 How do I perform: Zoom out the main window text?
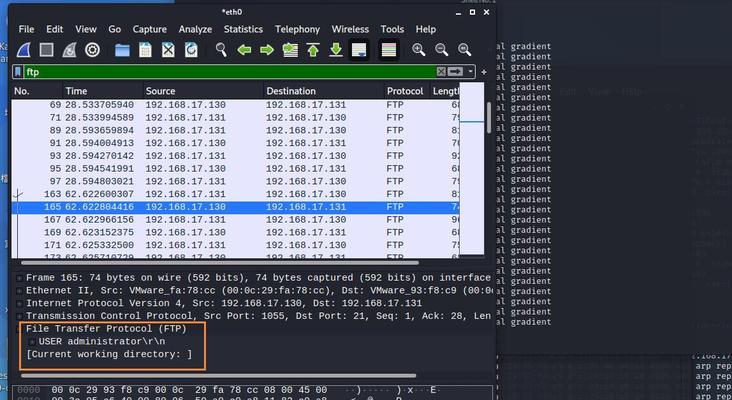tap(442, 50)
